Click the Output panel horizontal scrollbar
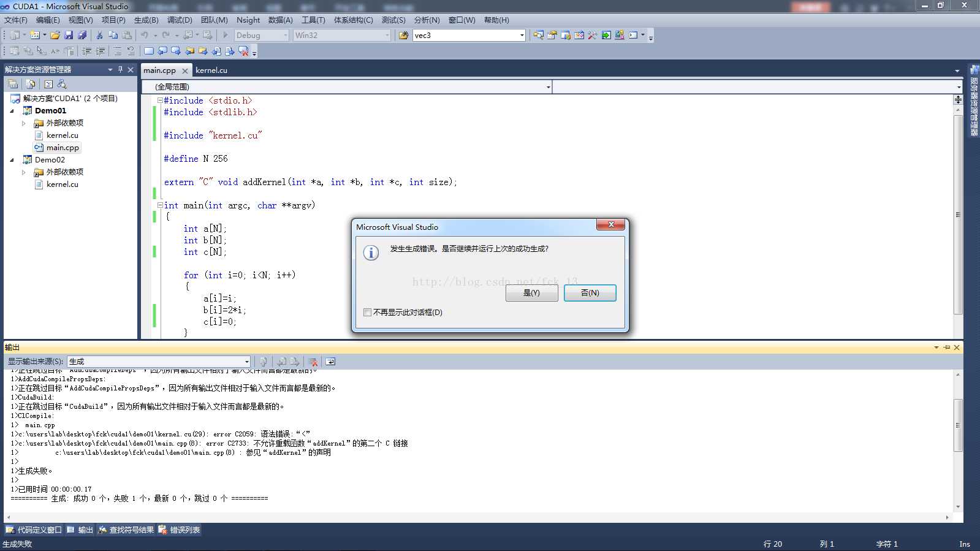Viewport: 980px width, 551px height. pos(478,518)
